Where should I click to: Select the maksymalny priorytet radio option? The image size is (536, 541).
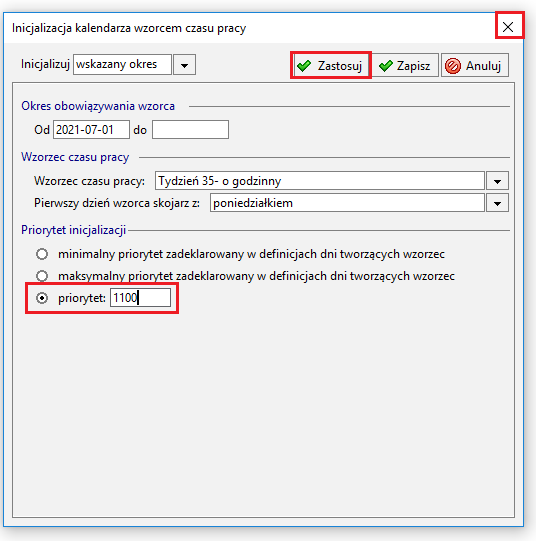point(42,276)
